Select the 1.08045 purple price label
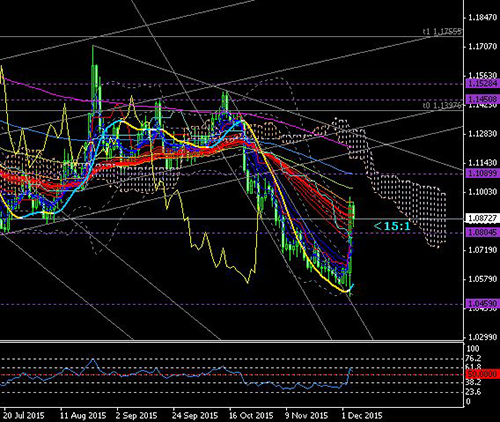The height and width of the screenshot is (422, 500). [483, 232]
